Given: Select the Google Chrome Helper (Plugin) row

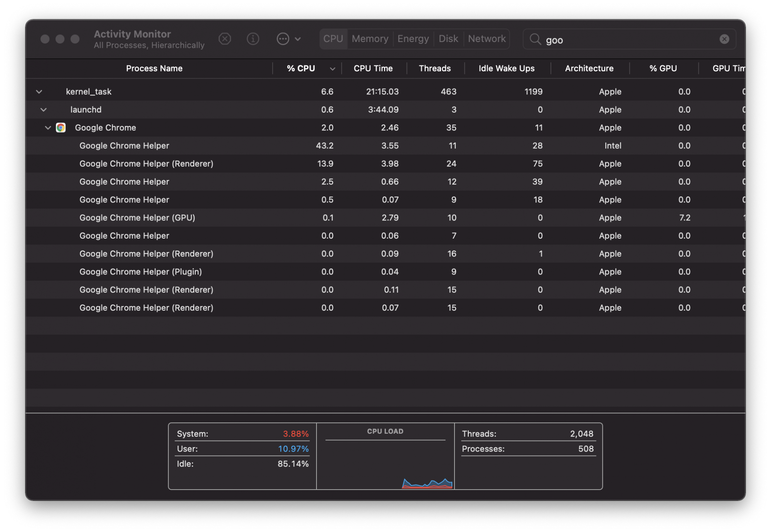Looking at the screenshot, I should pyautogui.click(x=140, y=272).
